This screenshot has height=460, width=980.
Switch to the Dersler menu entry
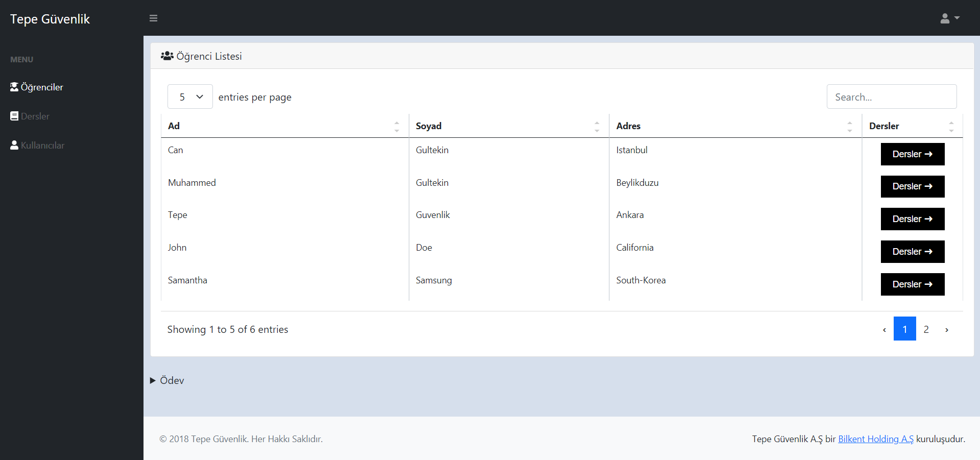pos(35,116)
